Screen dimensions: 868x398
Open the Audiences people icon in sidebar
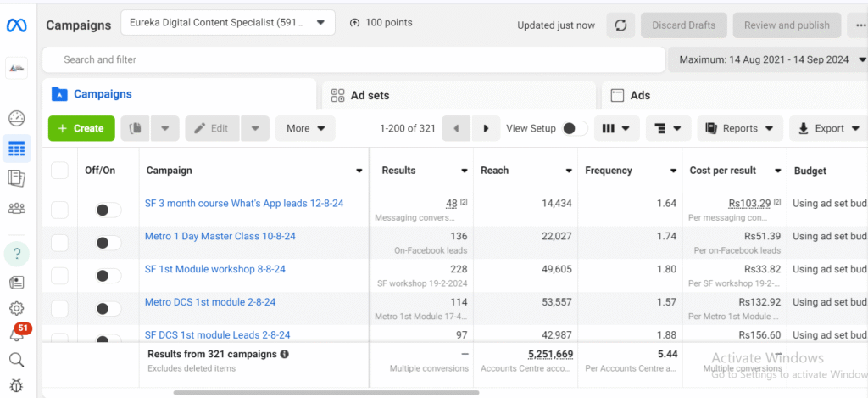pyautogui.click(x=16, y=208)
